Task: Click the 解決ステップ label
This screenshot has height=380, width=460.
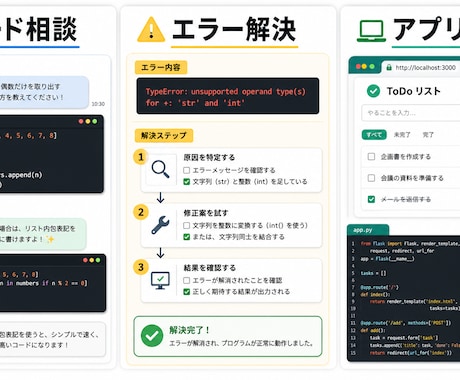Action: click(164, 135)
